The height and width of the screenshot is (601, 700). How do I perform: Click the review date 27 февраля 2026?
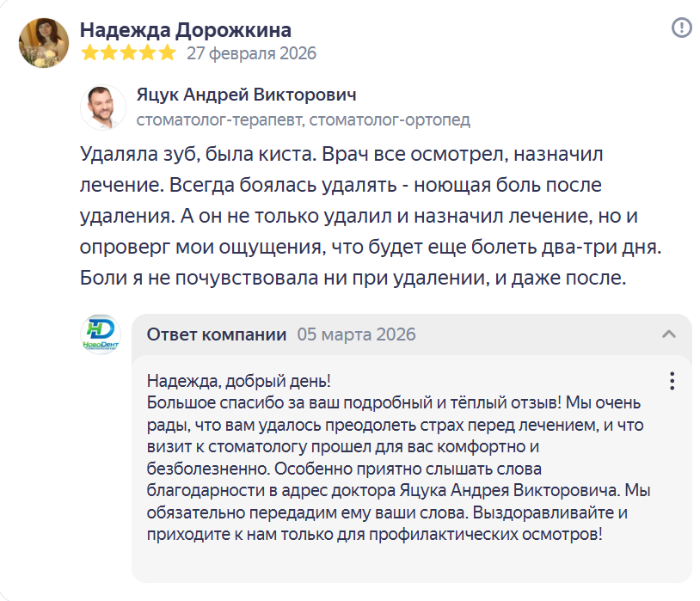251,53
